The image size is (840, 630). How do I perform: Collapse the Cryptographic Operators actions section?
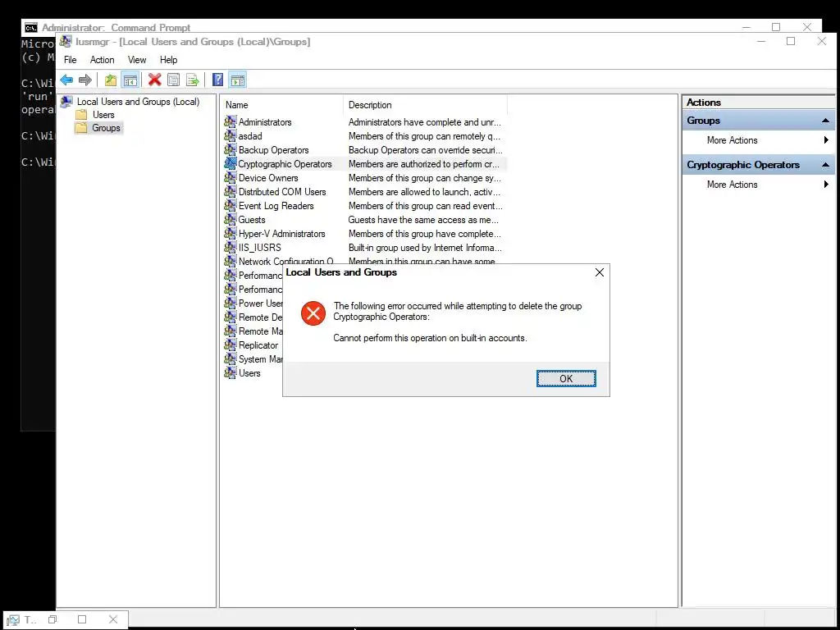(825, 166)
